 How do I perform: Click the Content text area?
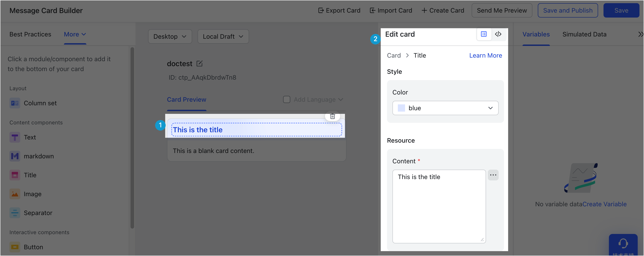[x=439, y=206]
